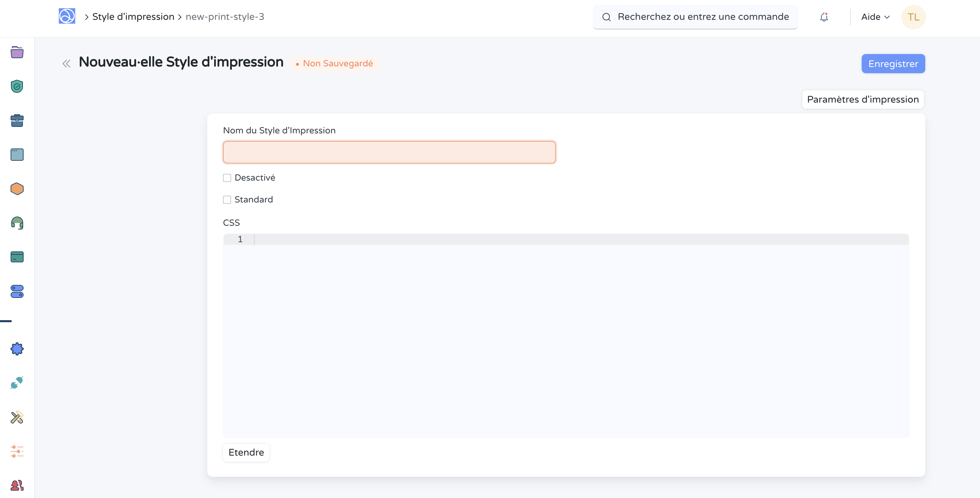Click the toggle switches sidebar icon
Viewport: 980px width, 498px height.
click(x=17, y=291)
